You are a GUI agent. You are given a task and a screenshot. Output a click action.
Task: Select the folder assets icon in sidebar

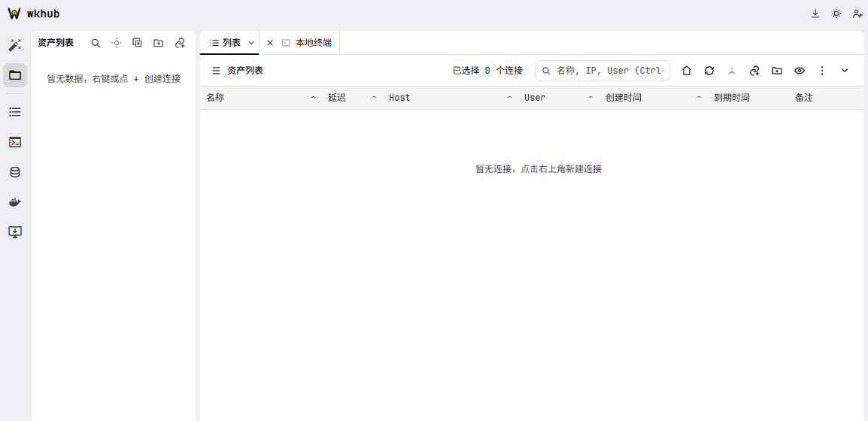pos(15,75)
